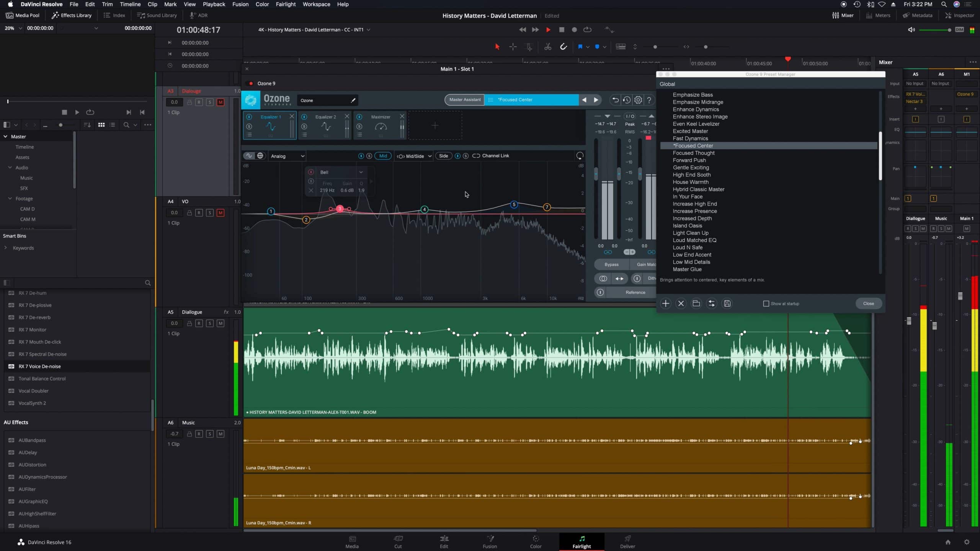Image resolution: width=980 pixels, height=551 pixels.
Task: Collapse the Master bin
Action: [x=5, y=137]
